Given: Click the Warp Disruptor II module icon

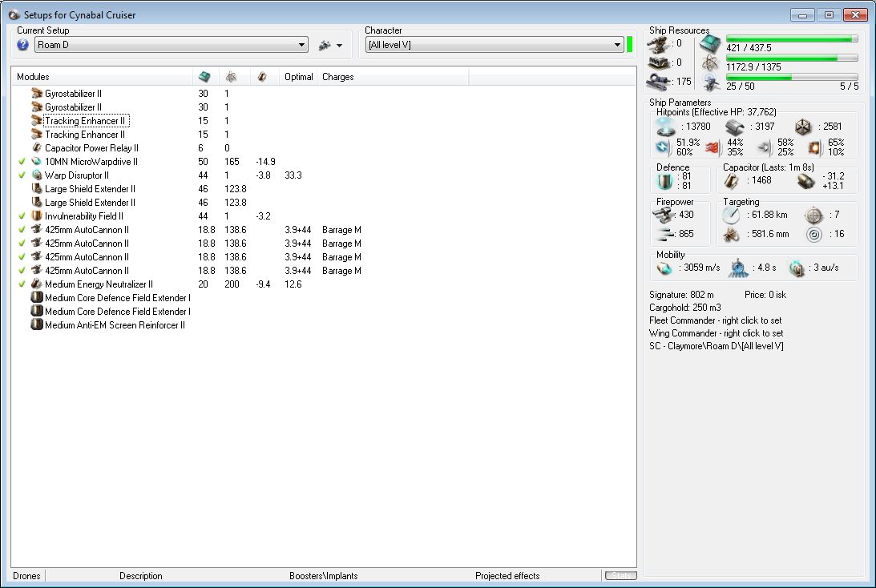Looking at the screenshot, I should 37,175.
